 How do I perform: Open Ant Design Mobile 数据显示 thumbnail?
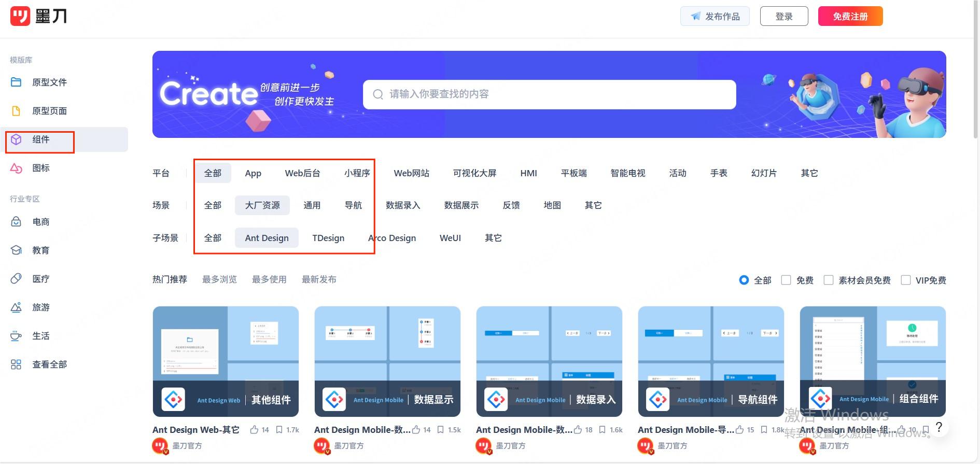click(387, 361)
